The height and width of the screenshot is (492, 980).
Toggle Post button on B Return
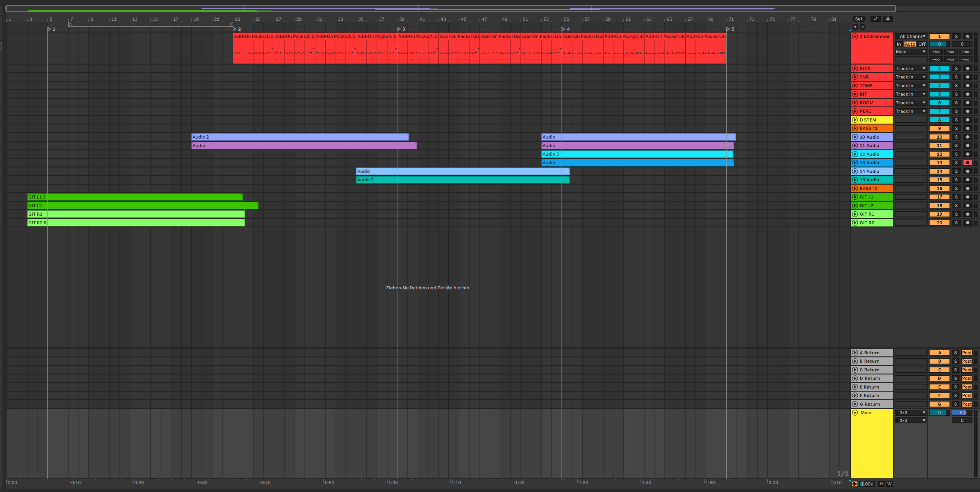tap(966, 361)
